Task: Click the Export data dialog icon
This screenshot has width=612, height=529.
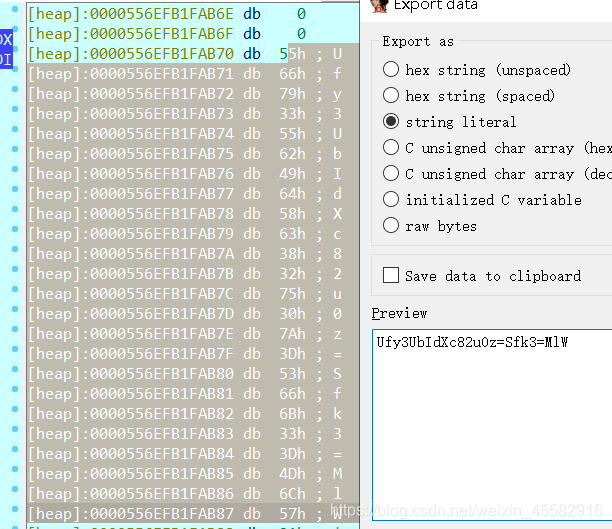Action: tap(380, 5)
